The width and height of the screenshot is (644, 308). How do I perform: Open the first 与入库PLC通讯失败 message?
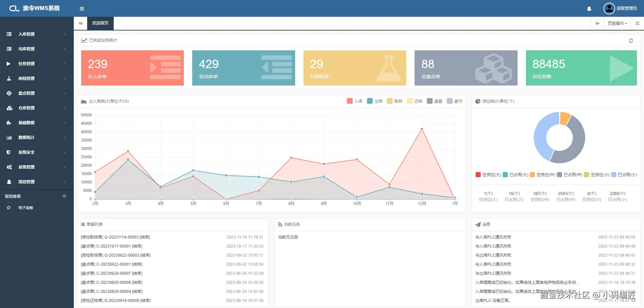(493, 237)
